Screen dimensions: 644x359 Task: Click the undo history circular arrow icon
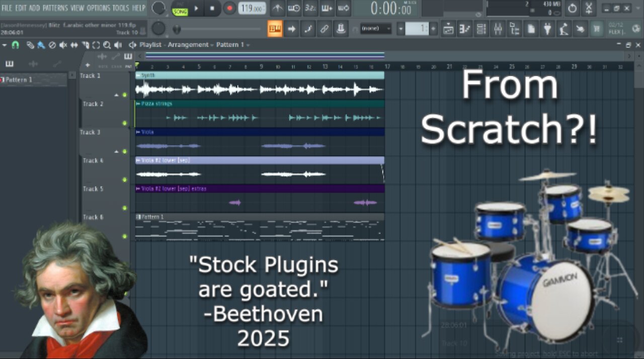[572, 8]
